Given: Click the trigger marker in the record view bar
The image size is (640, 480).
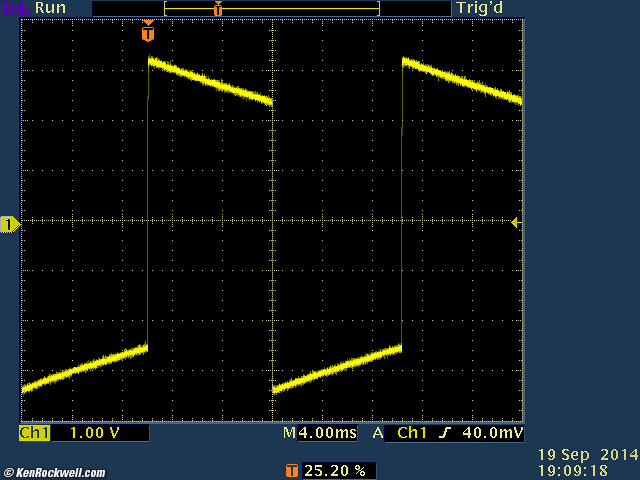Looking at the screenshot, I should coord(218,9).
